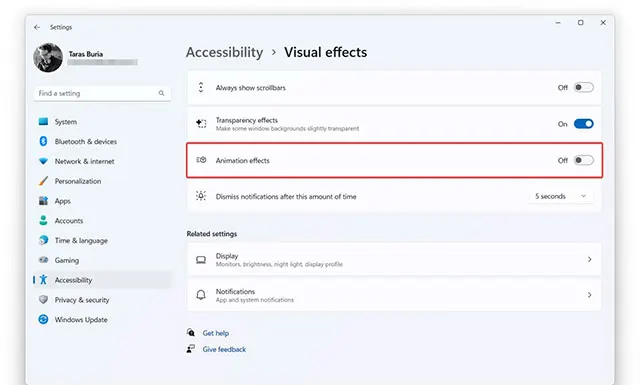This screenshot has width=640, height=385.
Task: Click the Windows Update sync icon
Action: point(43,319)
